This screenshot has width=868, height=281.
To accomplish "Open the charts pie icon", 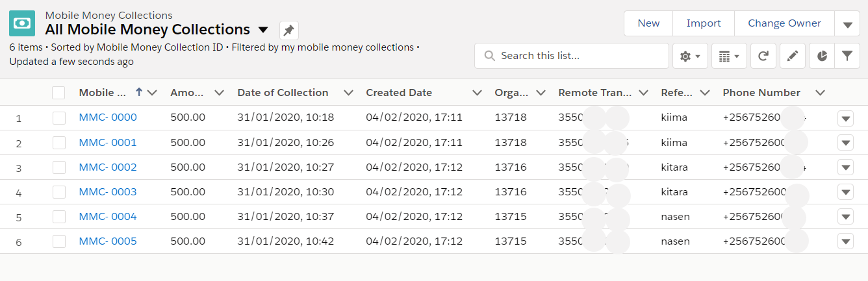I will coord(822,56).
